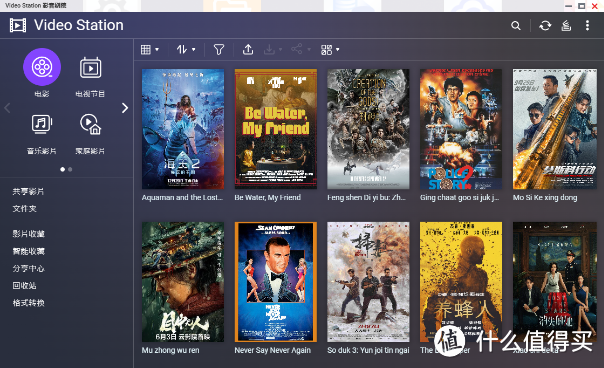Screen dimensions: 604x368
Task: Open the Share Center sidebar item
Action: point(29,268)
